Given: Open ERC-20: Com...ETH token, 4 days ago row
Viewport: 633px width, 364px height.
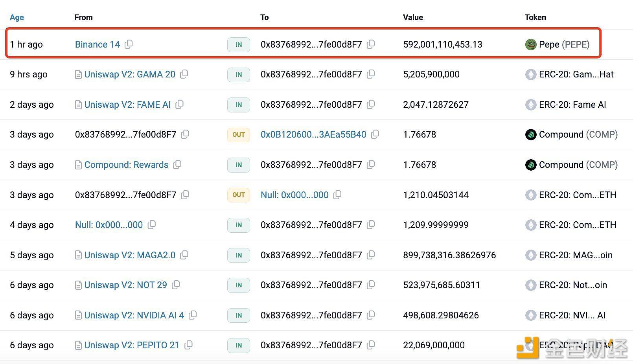Looking at the screenshot, I should [x=578, y=225].
